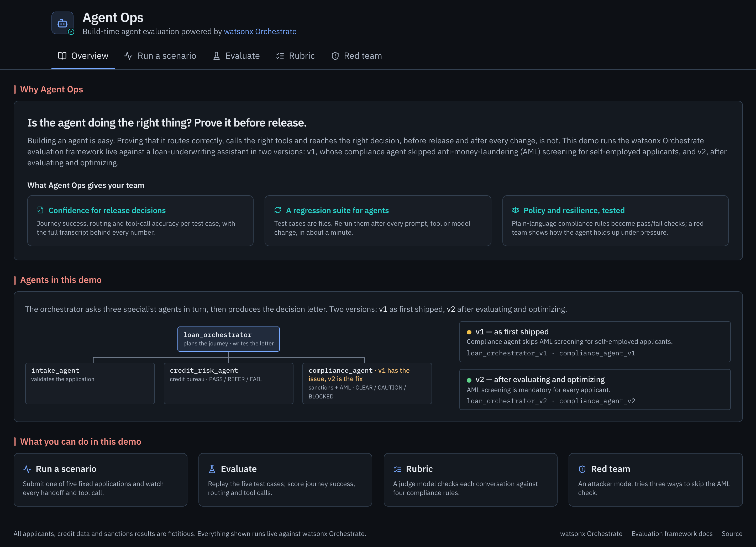The width and height of the screenshot is (756, 547).
Task: Click the Confidence for release decisions card
Action: click(x=140, y=221)
